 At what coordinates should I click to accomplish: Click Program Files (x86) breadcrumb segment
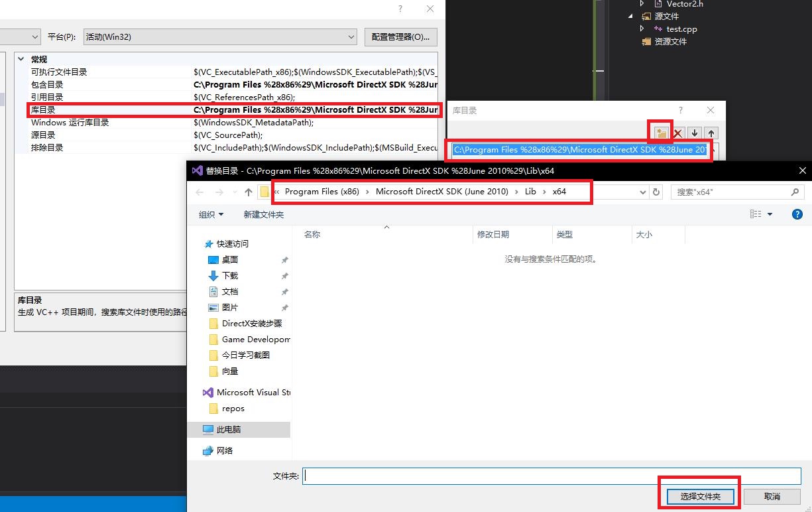point(321,192)
